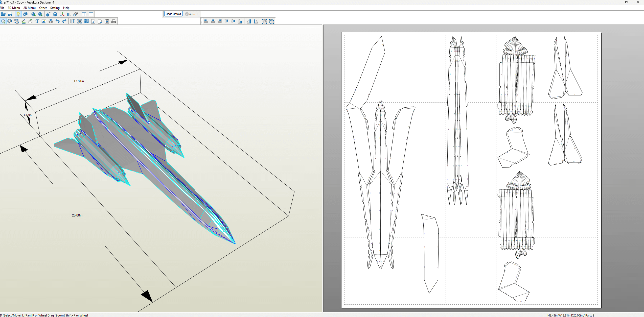Open the Setting menu

tap(55, 8)
